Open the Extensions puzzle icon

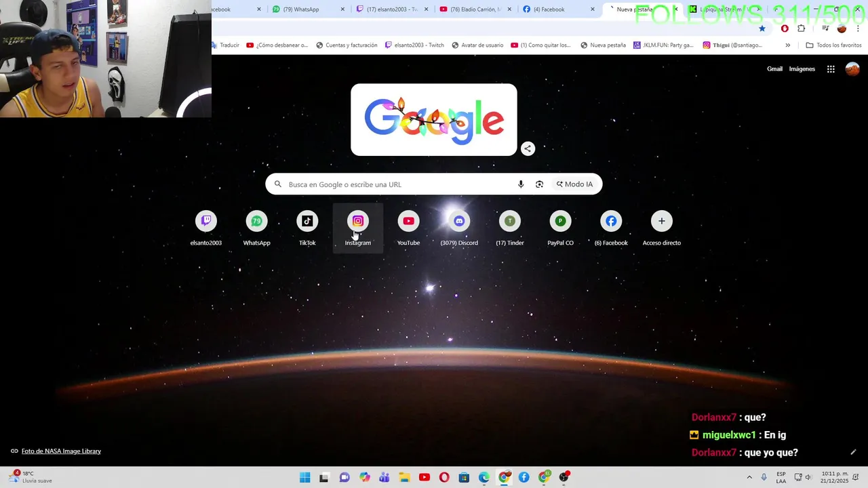(x=802, y=28)
